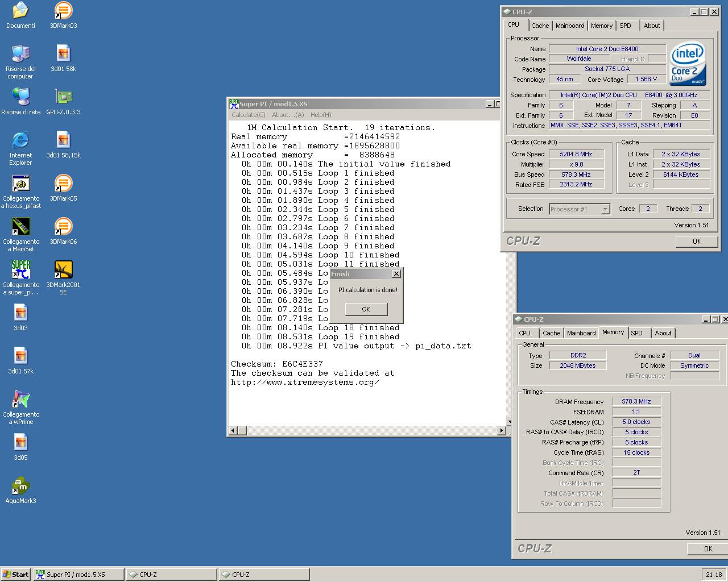Open the Help menu in Super PI
The height and width of the screenshot is (582, 728).
321,115
